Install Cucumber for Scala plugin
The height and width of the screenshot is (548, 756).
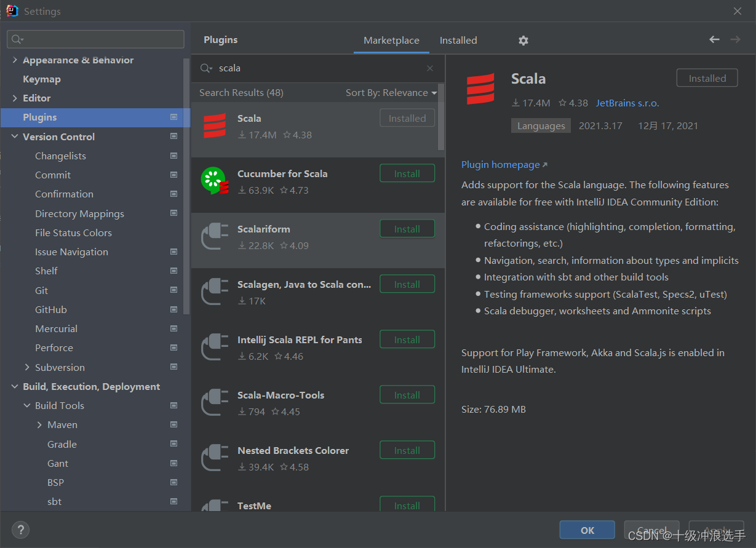point(407,173)
